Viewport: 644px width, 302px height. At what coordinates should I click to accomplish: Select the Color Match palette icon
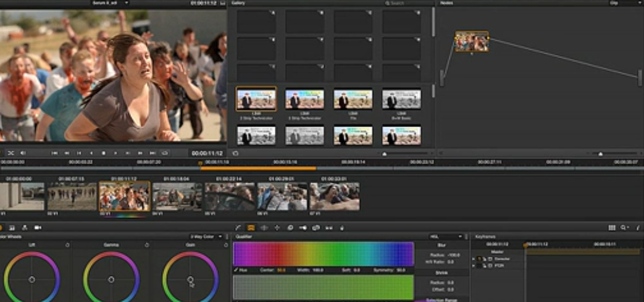pos(12,228)
